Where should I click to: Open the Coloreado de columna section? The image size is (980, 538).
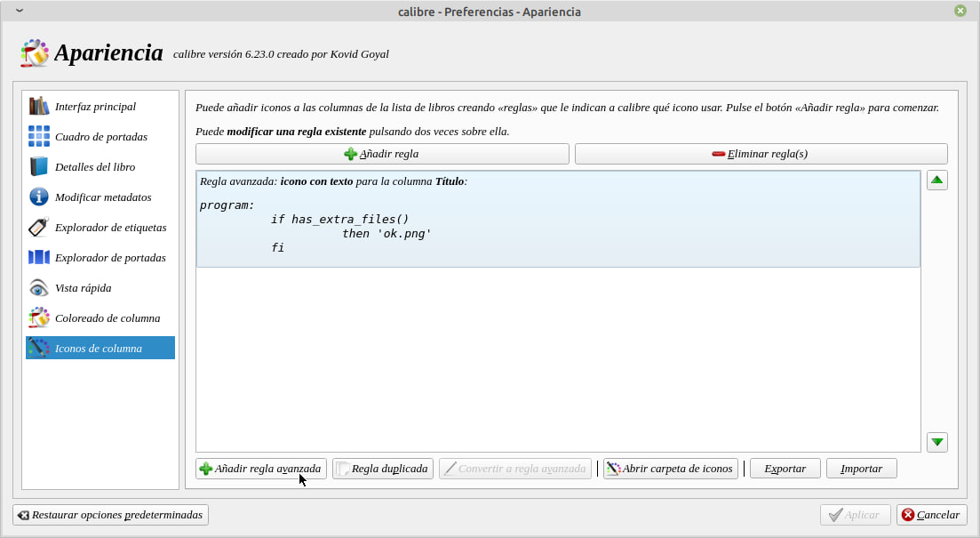(x=100, y=317)
